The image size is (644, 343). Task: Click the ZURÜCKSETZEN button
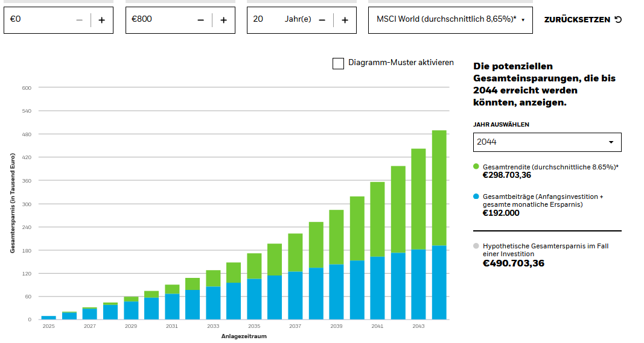(583, 19)
